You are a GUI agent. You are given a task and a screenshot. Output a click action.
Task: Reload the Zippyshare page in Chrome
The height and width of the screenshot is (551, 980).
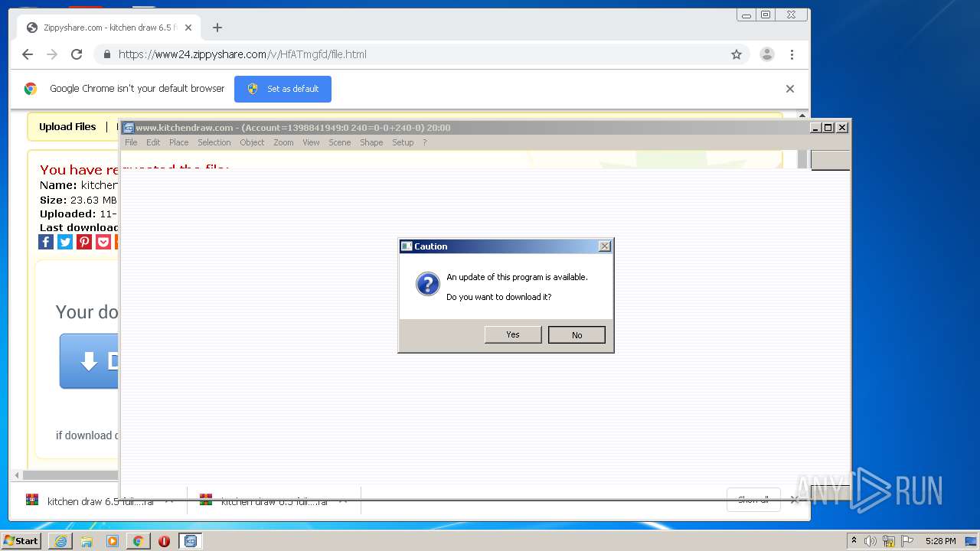[x=77, y=54]
